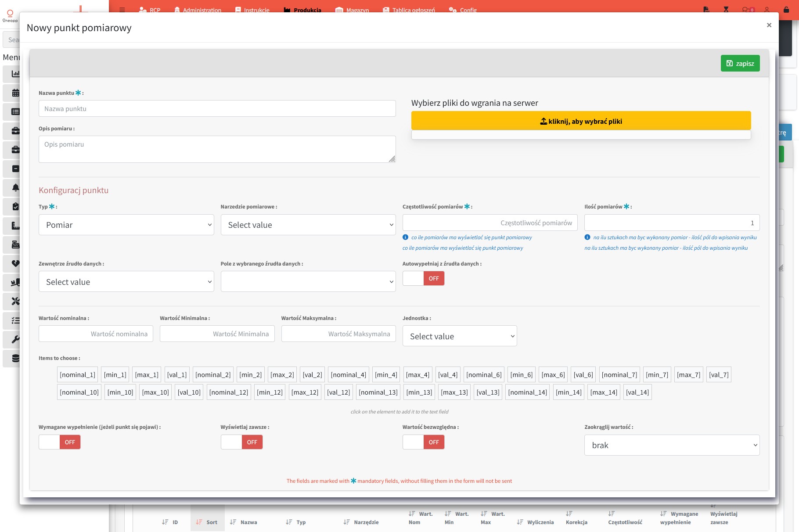The image size is (799, 532).
Task: Open Pole z wybranego źrudła danych dropdown
Action: [308, 282]
